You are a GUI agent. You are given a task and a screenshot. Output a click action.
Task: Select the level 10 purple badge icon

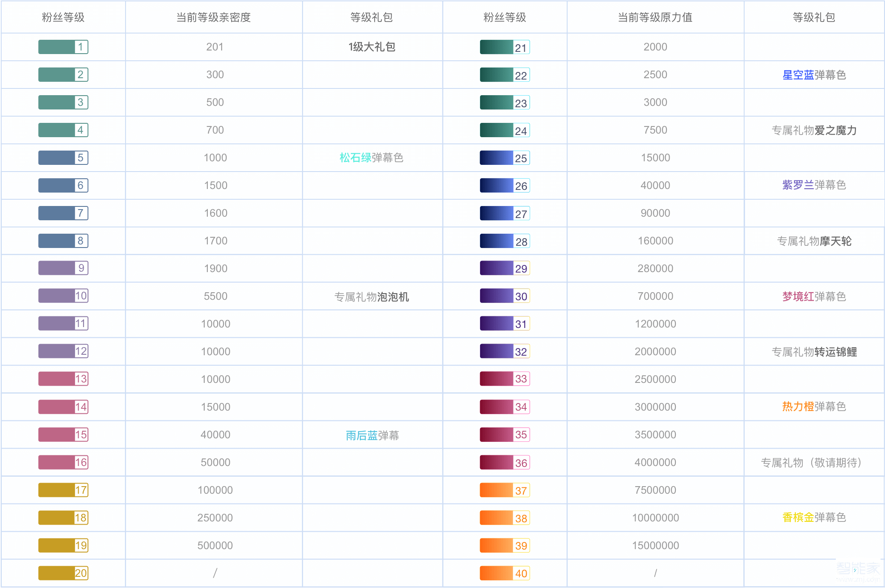(x=63, y=296)
